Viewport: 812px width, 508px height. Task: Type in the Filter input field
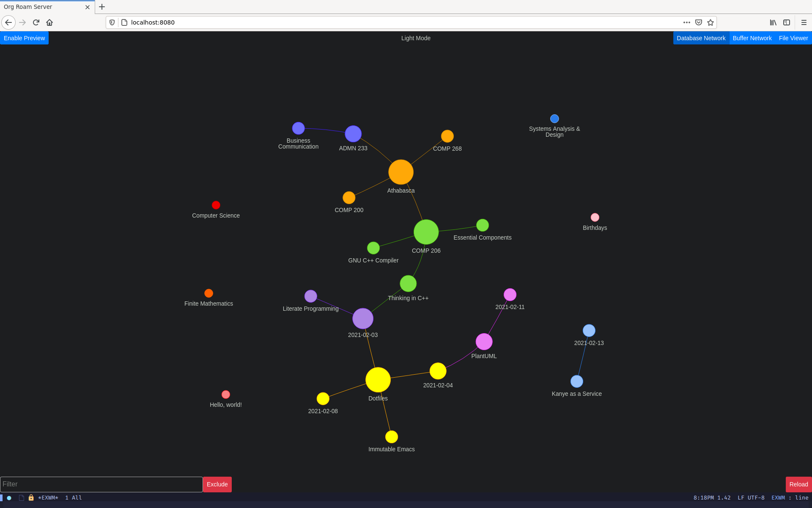(x=101, y=484)
